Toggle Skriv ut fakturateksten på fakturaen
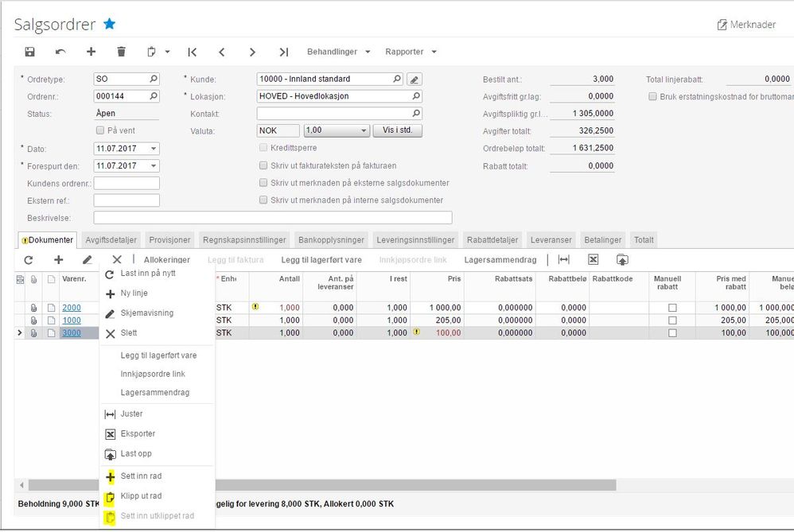The width and height of the screenshot is (794, 532). (x=263, y=165)
